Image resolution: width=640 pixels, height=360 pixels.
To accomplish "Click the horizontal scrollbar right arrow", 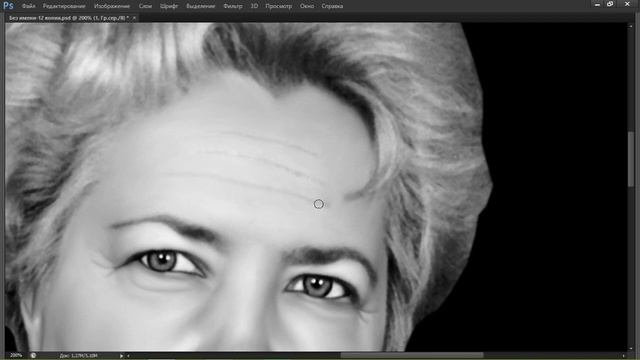I will pyautogui.click(x=623, y=356).
